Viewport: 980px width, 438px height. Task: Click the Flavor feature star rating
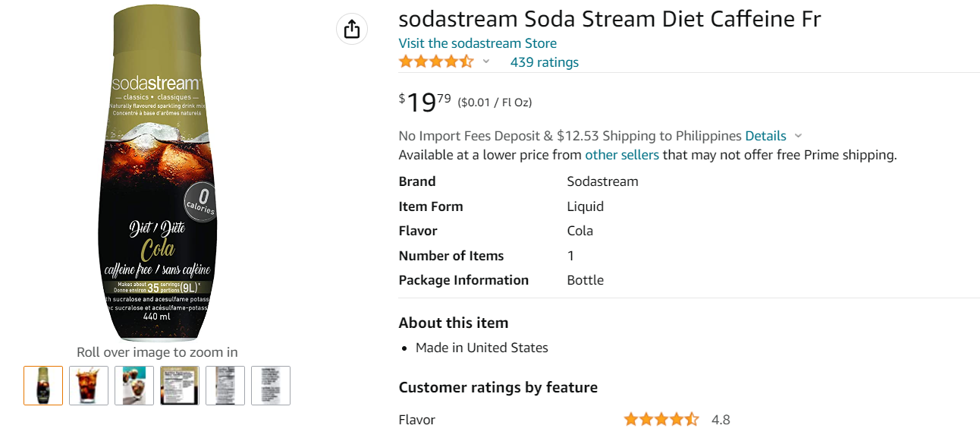pyautogui.click(x=661, y=419)
